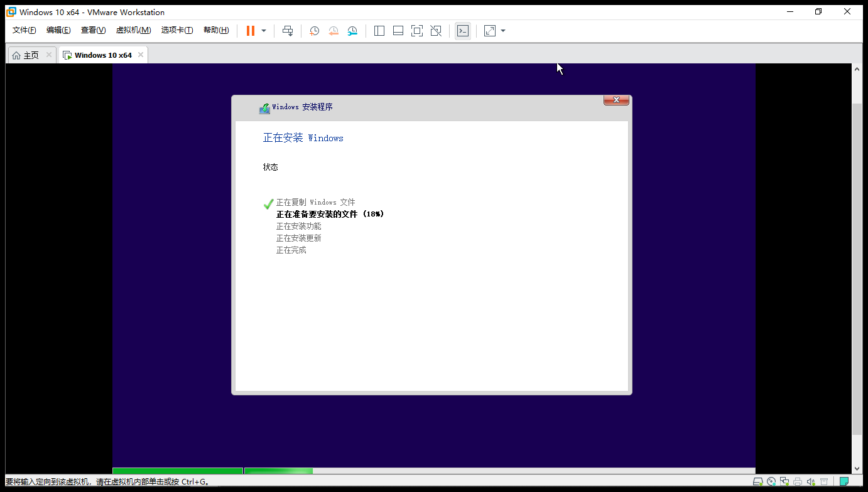Click the CD/DVD drive status icon

[x=771, y=482]
